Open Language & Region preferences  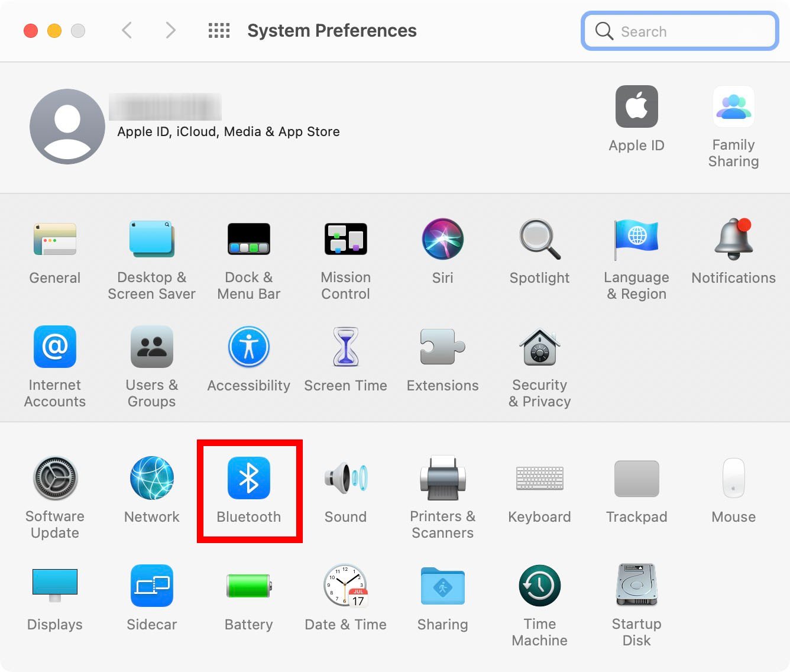click(636, 240)
